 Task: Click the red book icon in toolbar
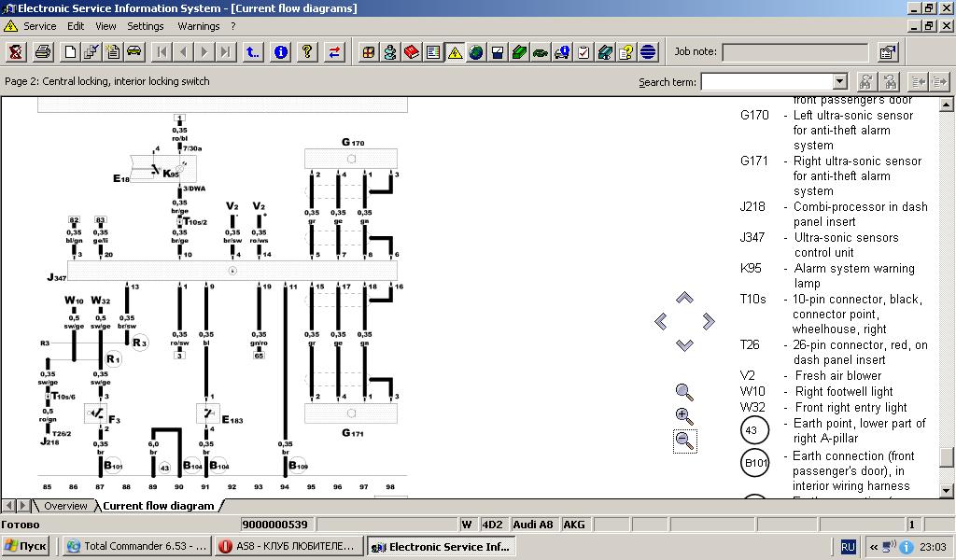point(412,52)
